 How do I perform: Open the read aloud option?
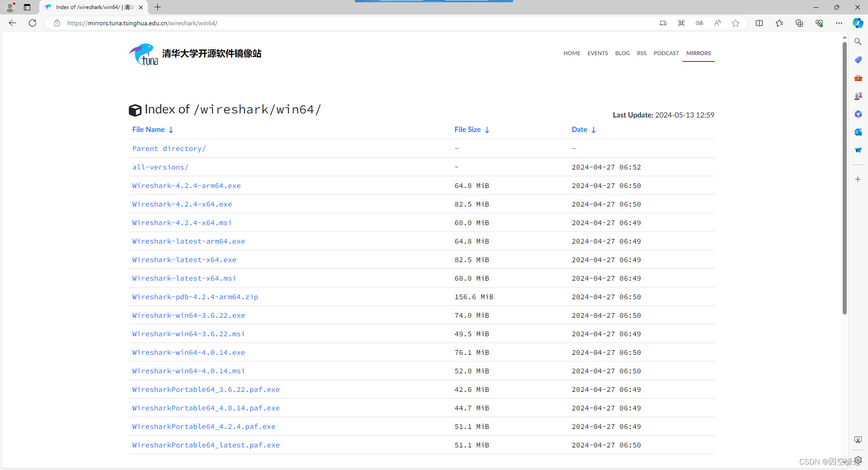717,23
